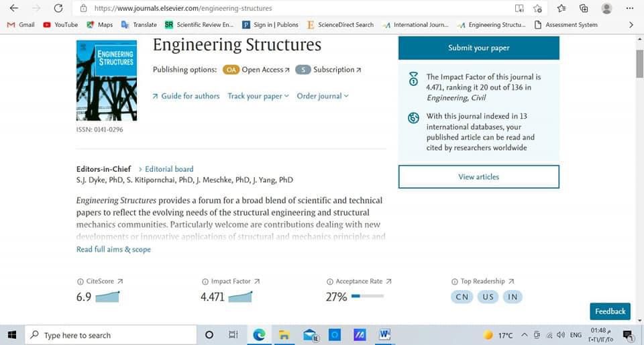View site info via the padlock icon
The height and width of the screenshot is (345, 644).
83,8
